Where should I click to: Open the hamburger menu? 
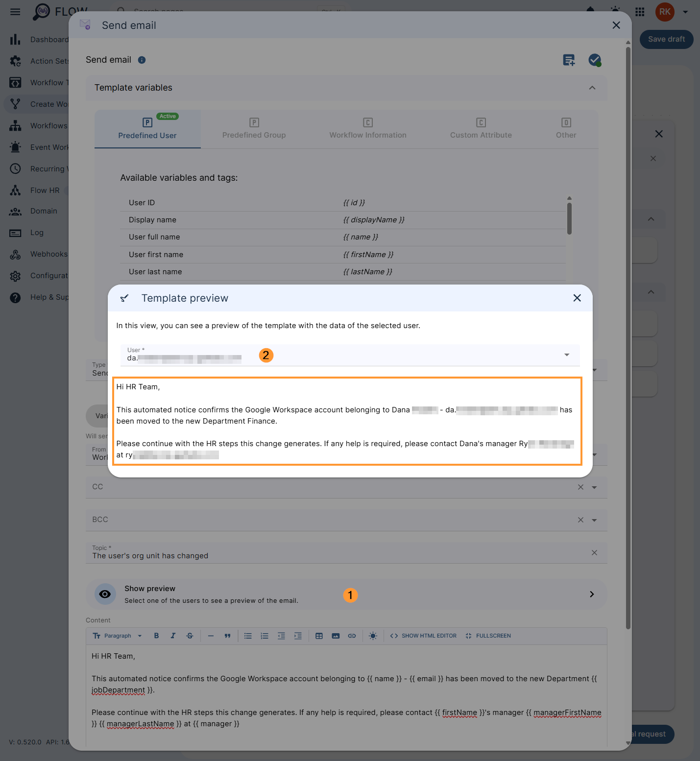pos(15,12)
